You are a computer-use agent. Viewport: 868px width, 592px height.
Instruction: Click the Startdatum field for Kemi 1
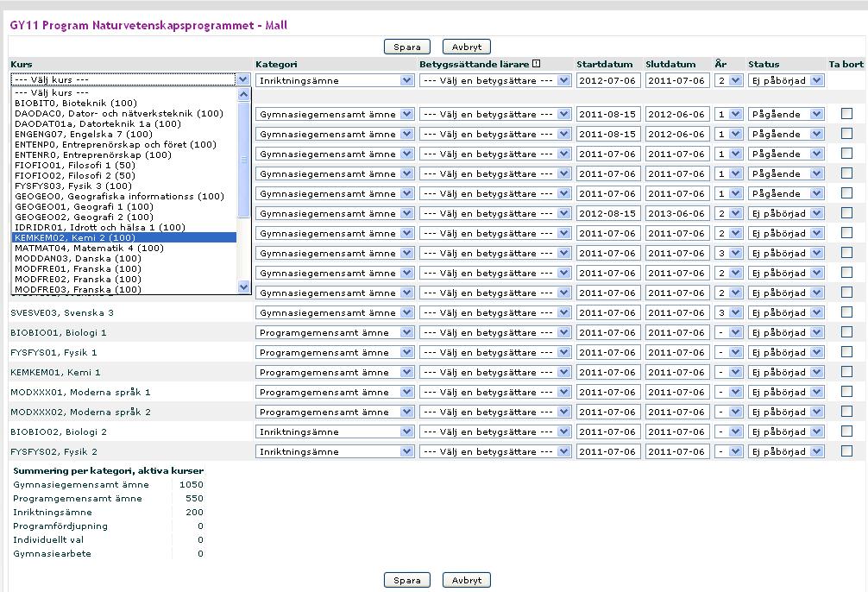[607, 373]
